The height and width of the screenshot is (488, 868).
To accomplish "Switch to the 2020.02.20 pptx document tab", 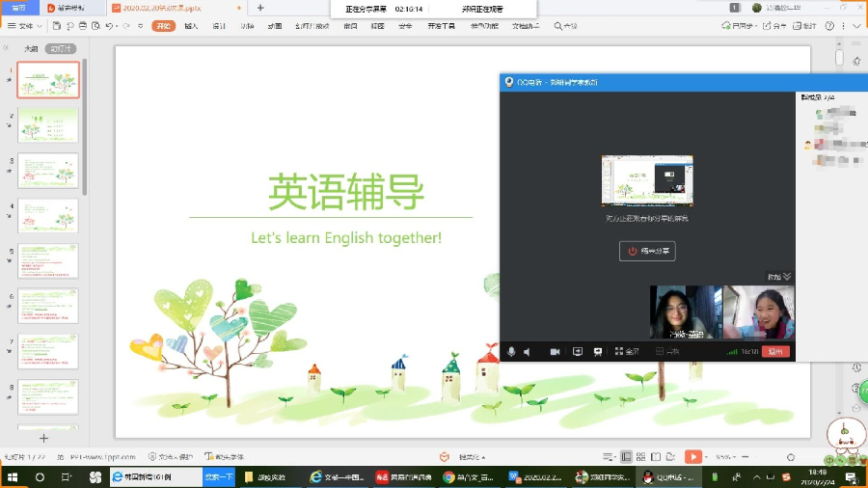I will pyautogui.click(x=176, y=8).
